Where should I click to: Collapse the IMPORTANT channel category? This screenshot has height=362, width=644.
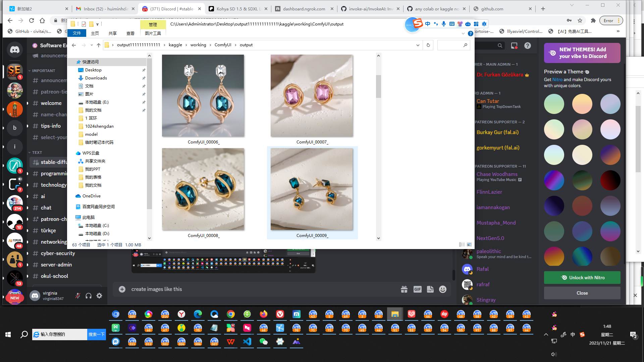point(43,71)
